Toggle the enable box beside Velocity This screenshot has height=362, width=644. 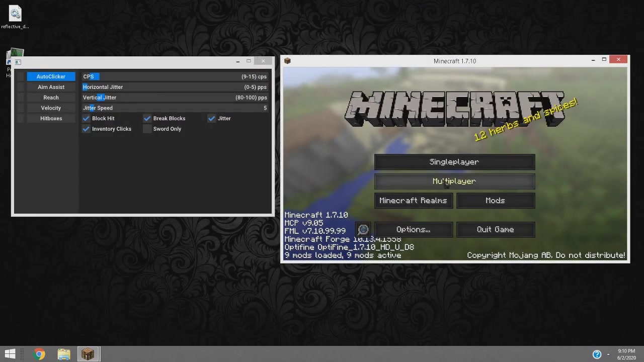[x=21, y=108]
